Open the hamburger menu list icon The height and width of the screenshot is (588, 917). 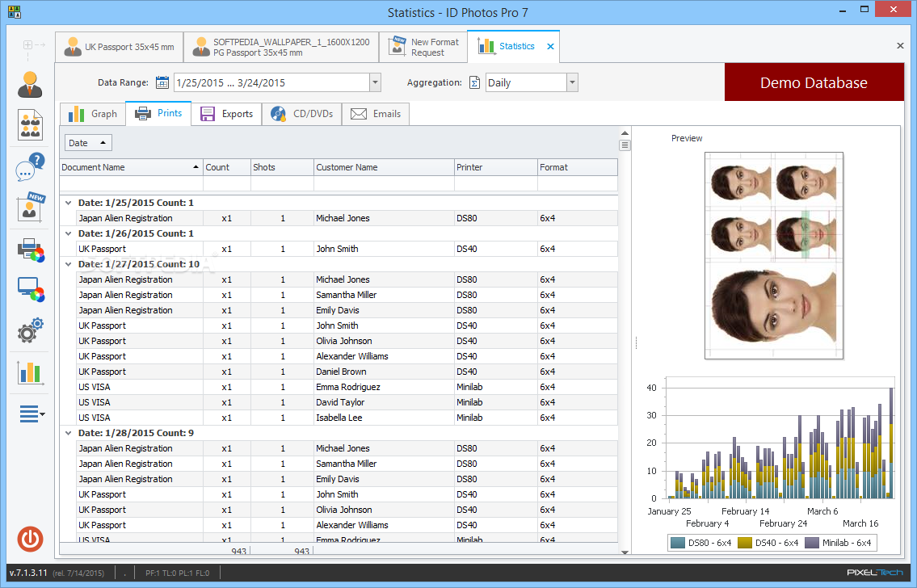32,414
